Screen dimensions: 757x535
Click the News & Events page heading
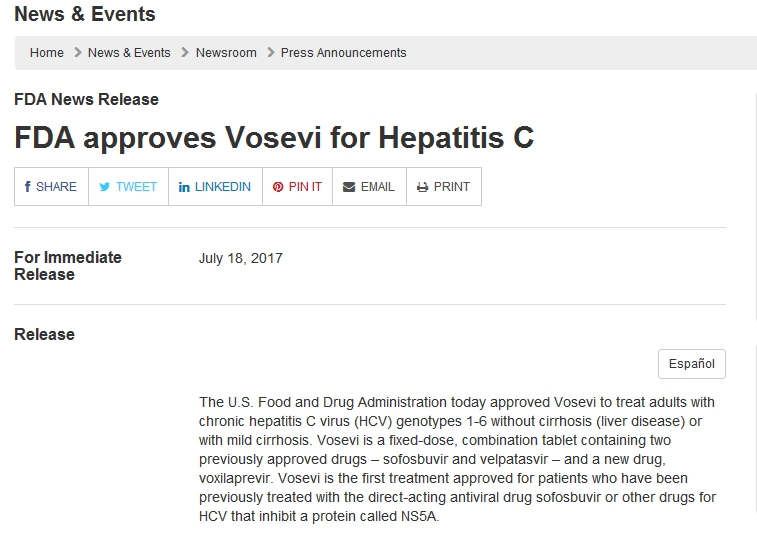tap(85, 14)
